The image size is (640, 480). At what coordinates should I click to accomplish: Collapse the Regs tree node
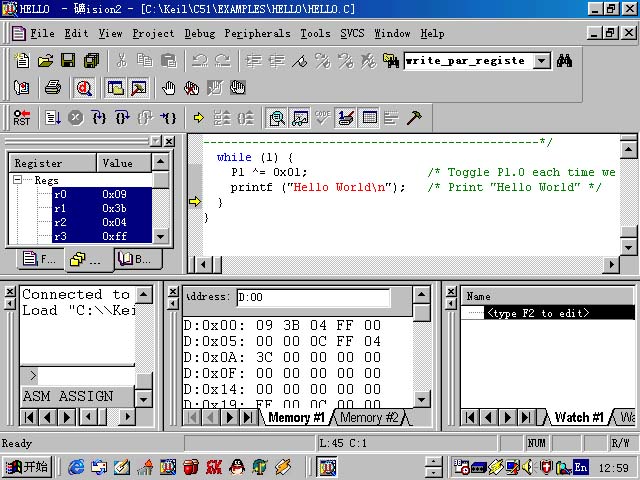[x=17, y=180]
